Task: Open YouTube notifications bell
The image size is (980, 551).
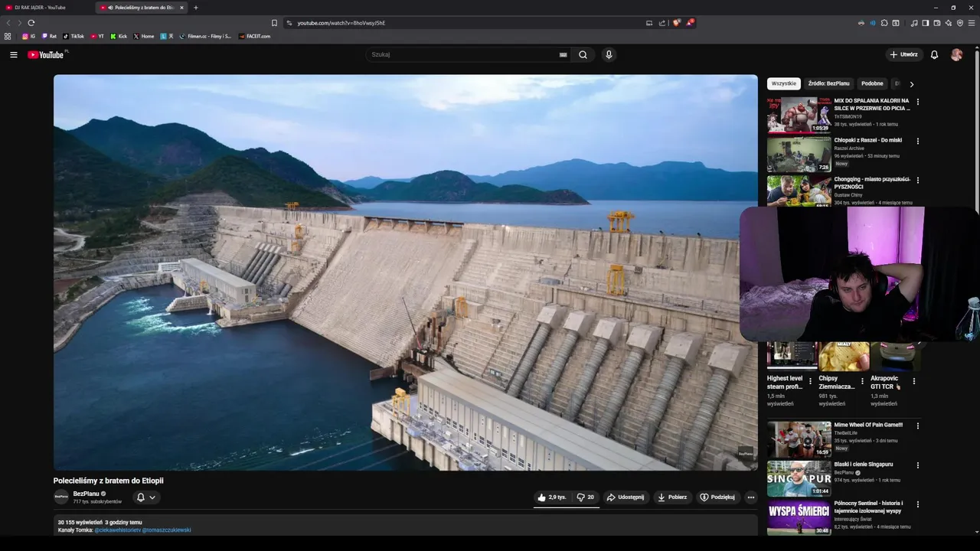Action: click(934, 54)
